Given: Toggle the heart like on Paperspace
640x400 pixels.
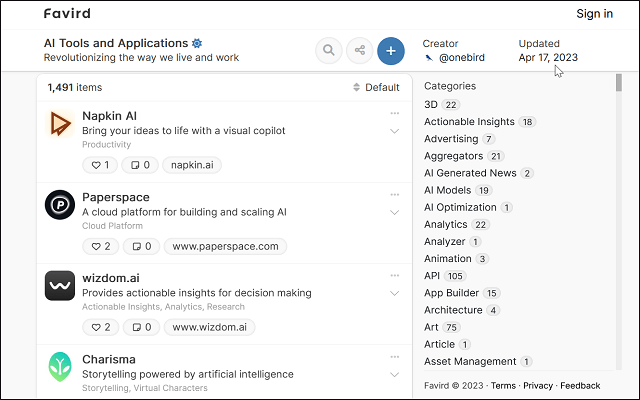Looking at the screenshot, I should coord(101,246).
